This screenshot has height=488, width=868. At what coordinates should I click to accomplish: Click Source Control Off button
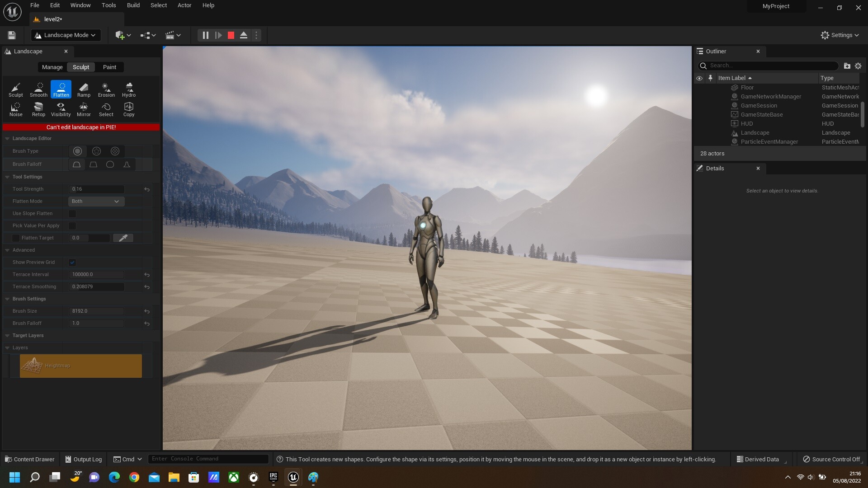click(831, 459)
